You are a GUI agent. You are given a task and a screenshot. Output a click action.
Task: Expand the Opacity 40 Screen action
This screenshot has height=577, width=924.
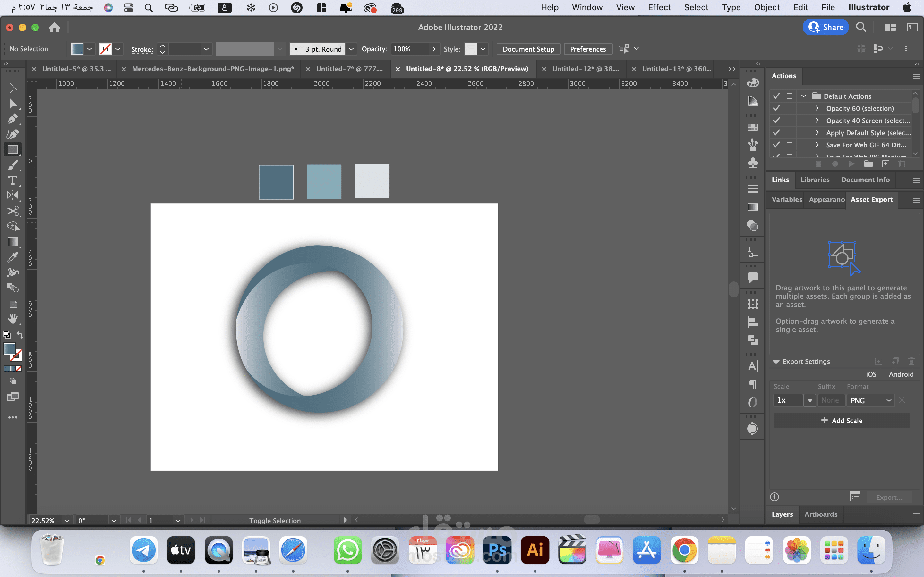(817, 121)
